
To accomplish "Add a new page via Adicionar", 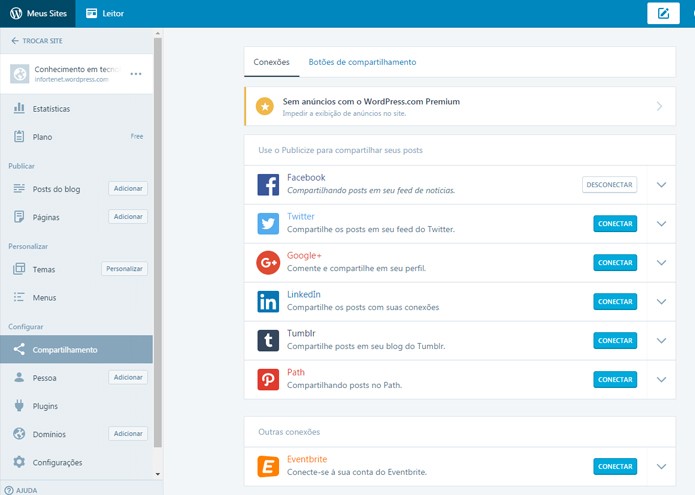I will pos(128,217).
